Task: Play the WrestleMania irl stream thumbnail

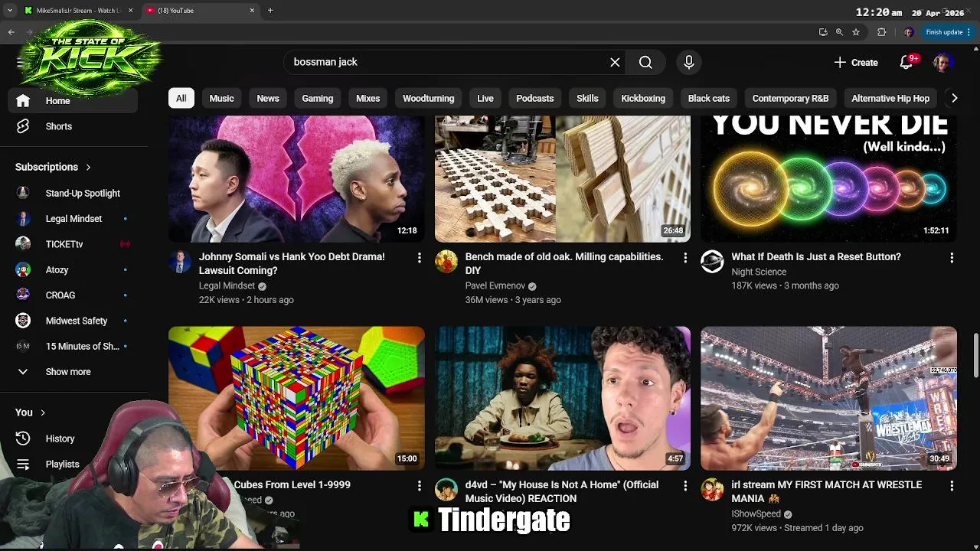Action: pos(828,398)
